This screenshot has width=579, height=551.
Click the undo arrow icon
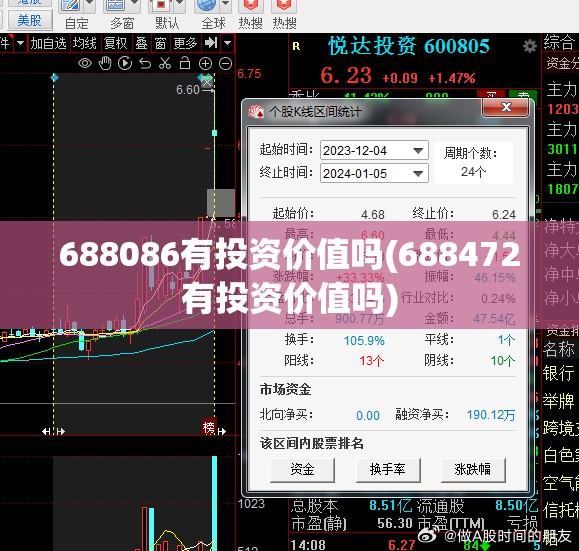145,64
